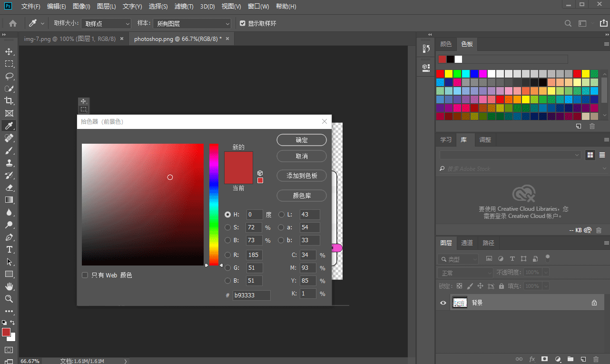610x364 pixels.
Task: Select the Lasso tool
Action: point(9,76)
